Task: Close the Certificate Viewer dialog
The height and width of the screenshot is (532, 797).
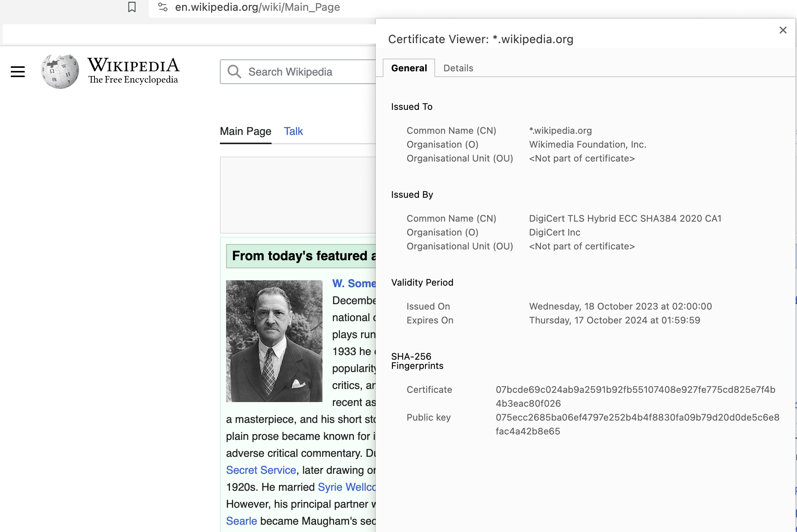Action: [x=783, y=30]
